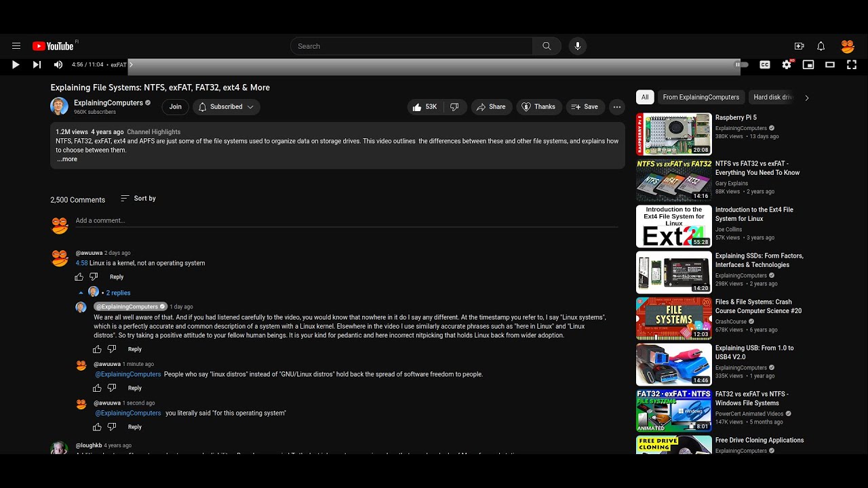Save the video to a playlist
This screenshot has height=488, width=868.
pos(585,107)
